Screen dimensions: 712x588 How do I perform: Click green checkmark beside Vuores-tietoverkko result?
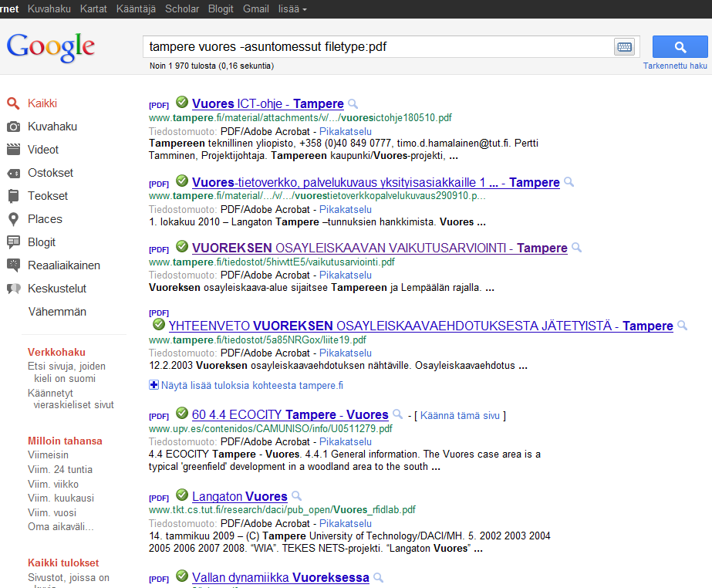(x=181, y=181)
